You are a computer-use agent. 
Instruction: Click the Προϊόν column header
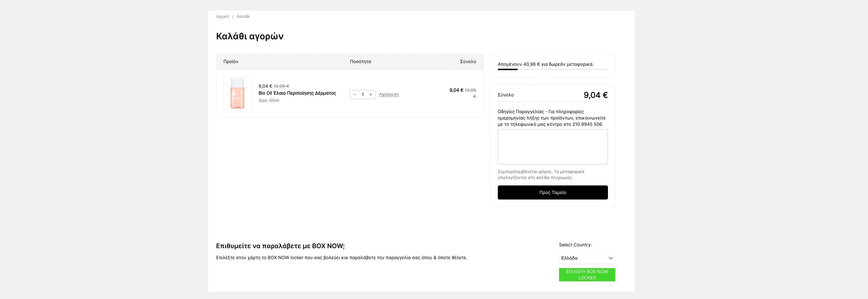(x=230, y=62)
